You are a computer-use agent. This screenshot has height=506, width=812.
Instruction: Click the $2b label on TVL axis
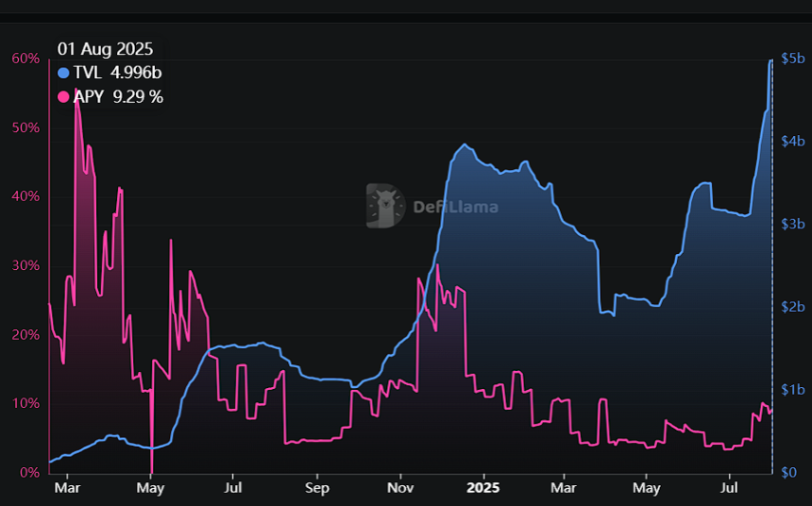pyautogui.click(x=793, y=307)
